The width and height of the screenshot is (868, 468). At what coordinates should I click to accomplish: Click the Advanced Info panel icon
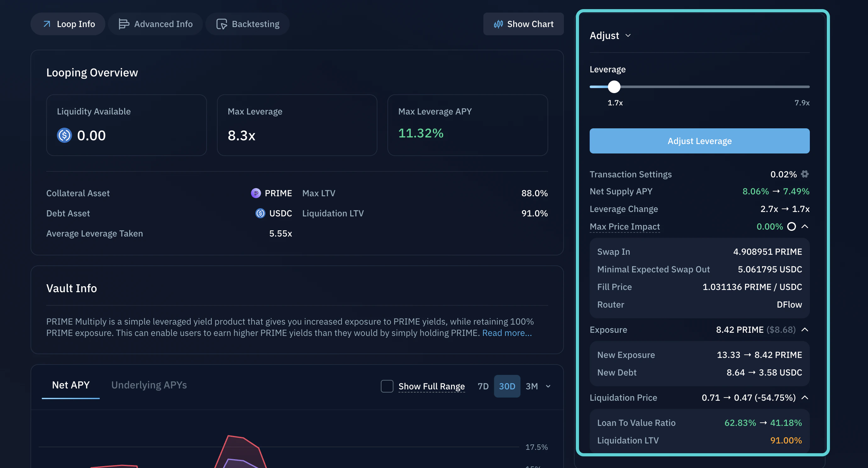pyautogui.click(x=124, y=24)
